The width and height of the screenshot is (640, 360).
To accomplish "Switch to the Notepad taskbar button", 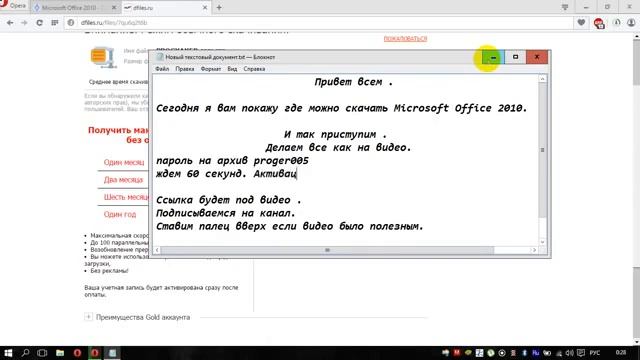I will [112, 353].
